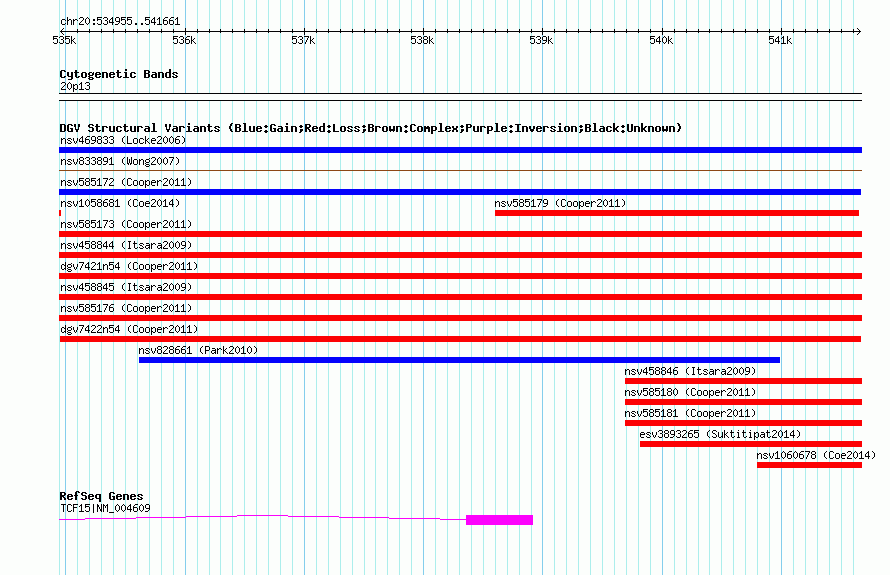Click dgv7422n54 (Cooper2011) label

point(129,329)
